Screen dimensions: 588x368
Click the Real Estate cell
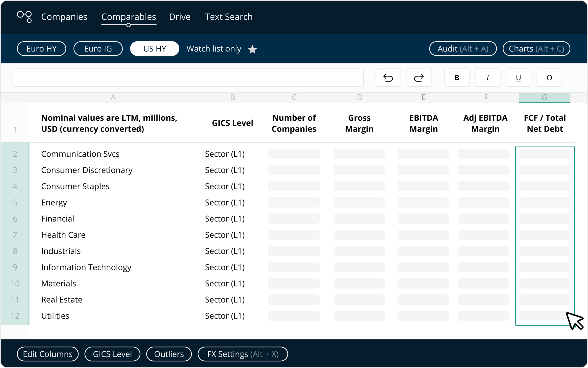coord(62,299)
